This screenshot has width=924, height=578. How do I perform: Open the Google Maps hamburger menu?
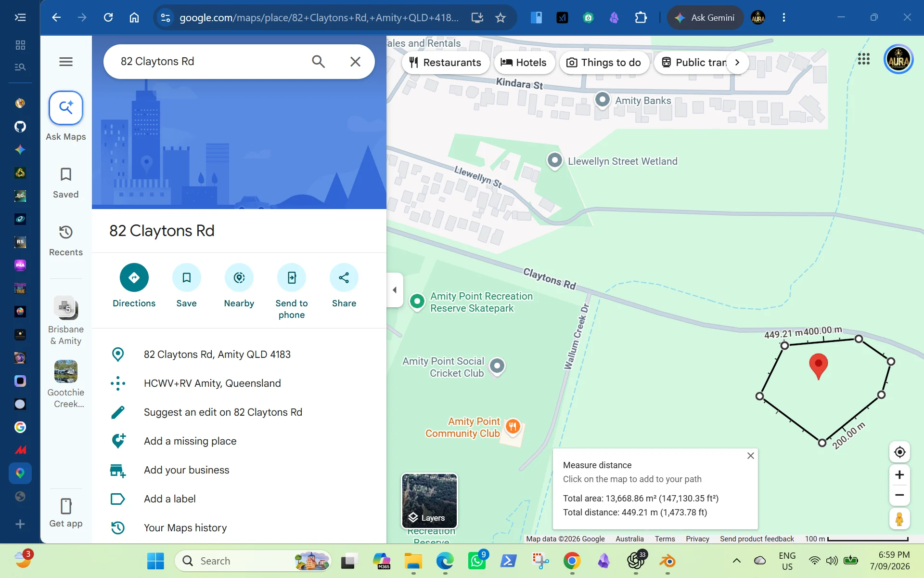tap(66, 62)
